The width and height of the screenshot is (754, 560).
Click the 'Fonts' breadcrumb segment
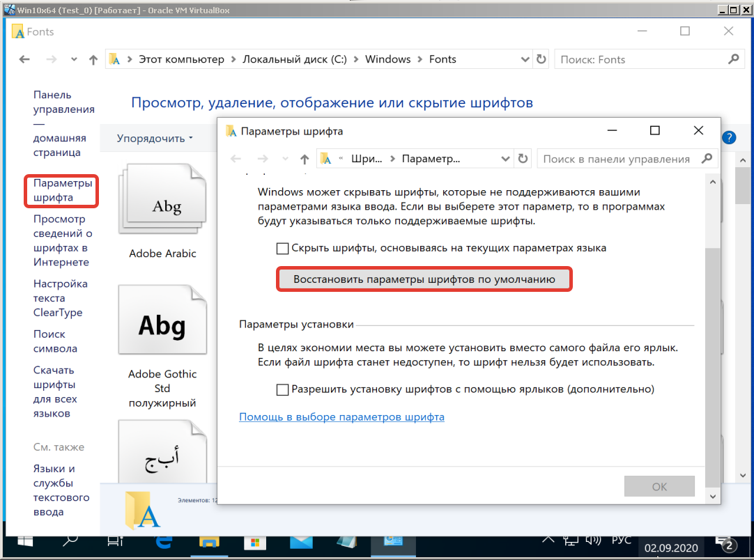(443, 59)
